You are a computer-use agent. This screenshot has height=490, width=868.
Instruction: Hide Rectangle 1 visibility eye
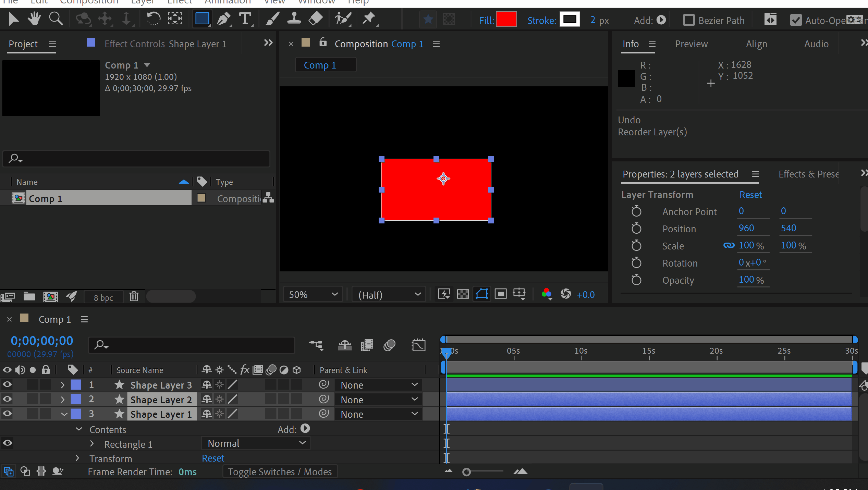tap(7, 443)
